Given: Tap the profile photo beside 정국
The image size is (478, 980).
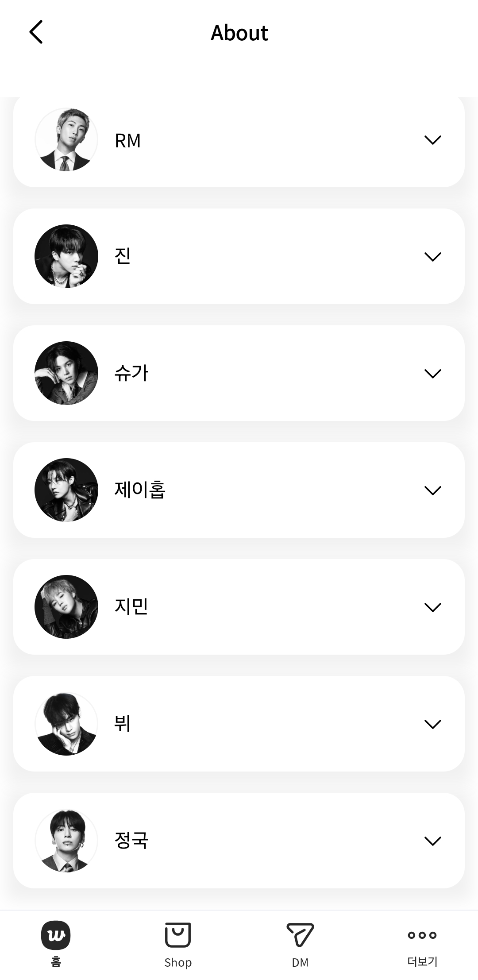Looking at the screenshot, I should click(x=66, y=841).
